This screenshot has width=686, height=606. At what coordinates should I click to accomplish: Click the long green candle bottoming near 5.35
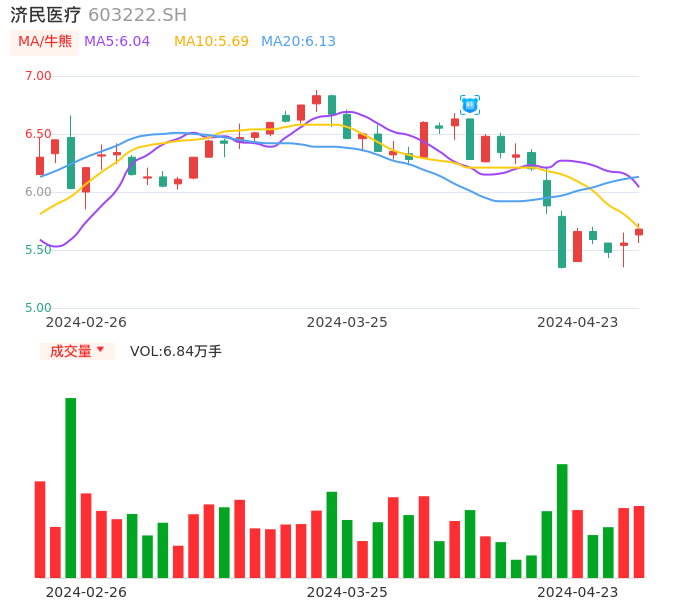pyautogui.click(x=562, y=241)
